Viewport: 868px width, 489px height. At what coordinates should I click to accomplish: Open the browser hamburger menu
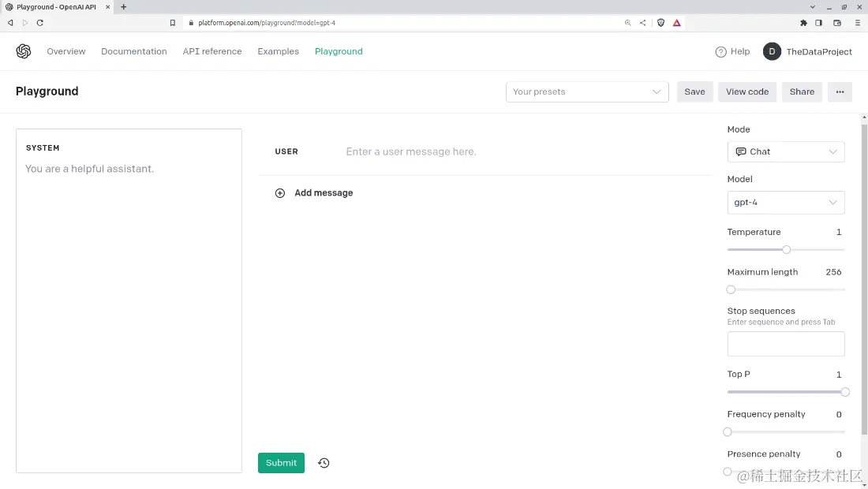tap(858, 23)
